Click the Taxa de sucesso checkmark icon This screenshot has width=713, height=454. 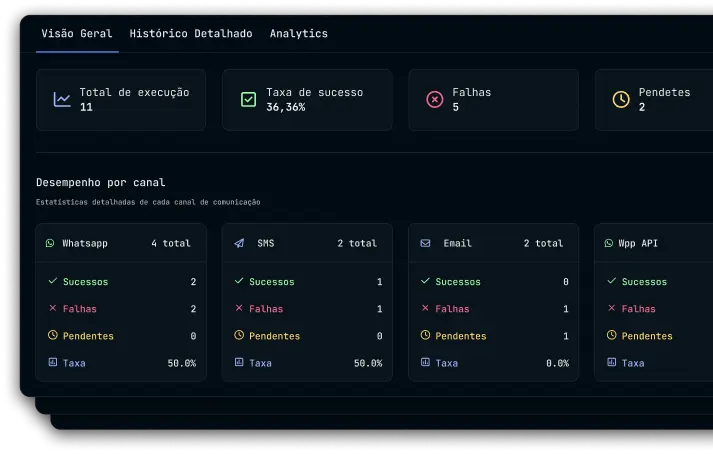248,99
